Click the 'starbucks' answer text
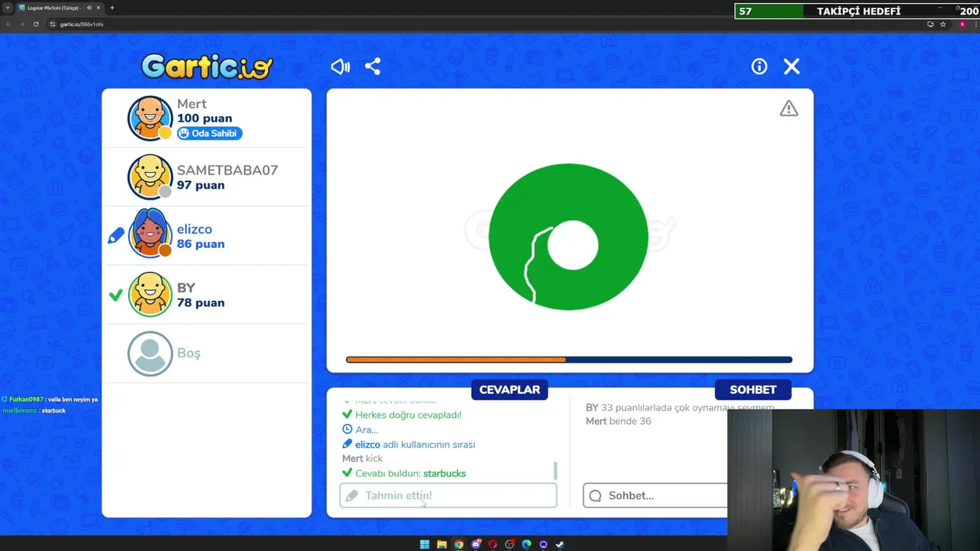 tap(444, 473)
